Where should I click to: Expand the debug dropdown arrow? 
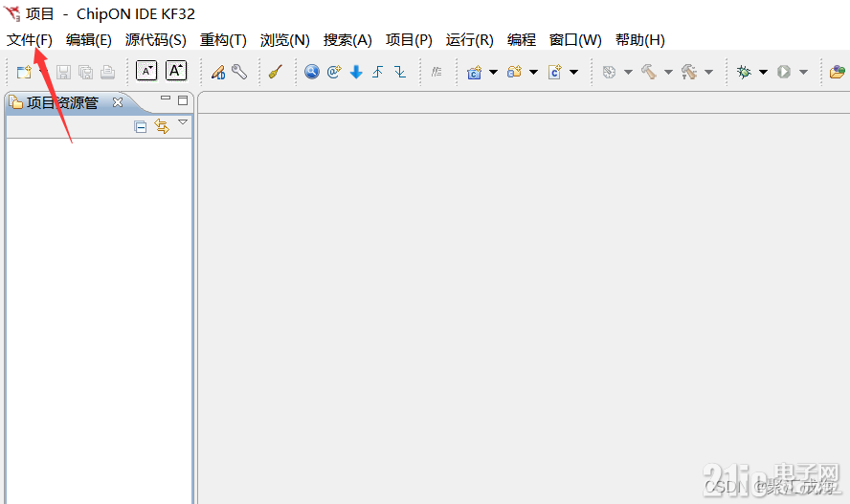[x=763, y=72]
